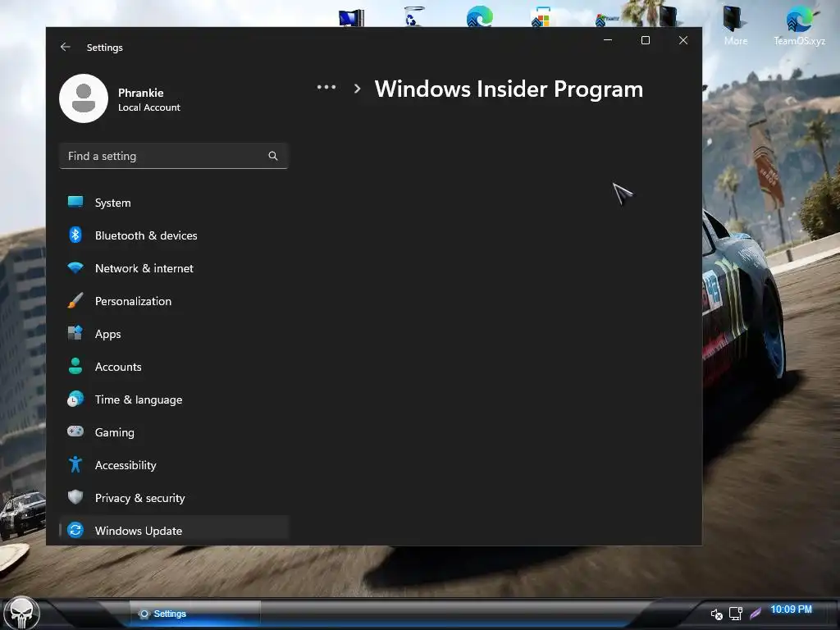840x630 pixels.
Task: Select Gaming category
Action: tap(174, 432)
